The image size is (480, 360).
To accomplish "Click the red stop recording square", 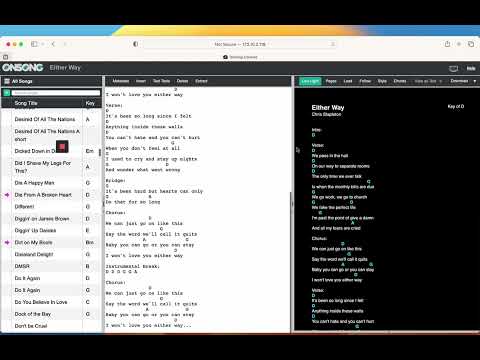I will coord(62,146).
